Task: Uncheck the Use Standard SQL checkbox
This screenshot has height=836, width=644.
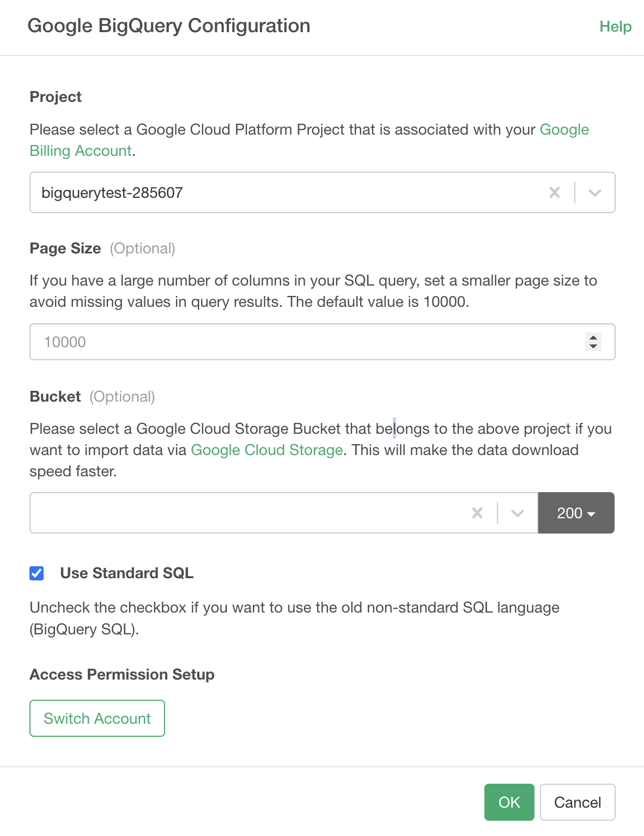Action: 37,573
